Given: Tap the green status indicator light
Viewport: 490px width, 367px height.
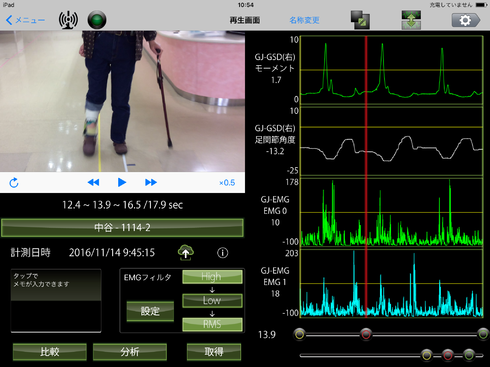Looking at the screenshot, I should 97,20.
